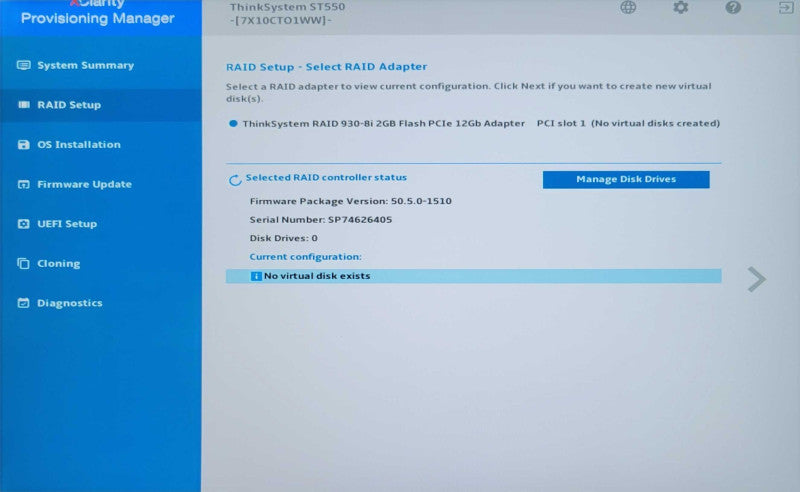Click the System Summary sidebar icon

click(x=23, y=65)
